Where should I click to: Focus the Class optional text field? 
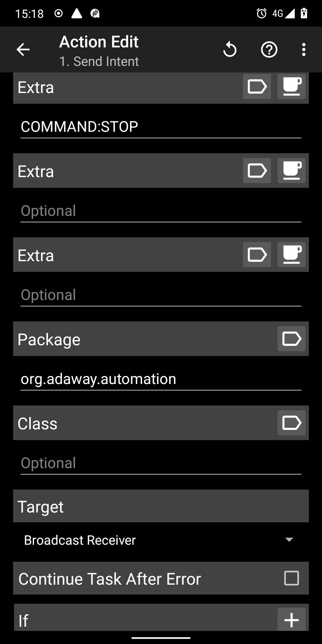[161, 463]
